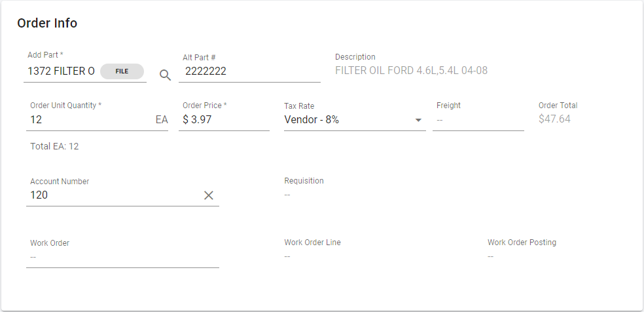Edit the Order Price value
The image size is (644, 312).
[x=224, y=120]
